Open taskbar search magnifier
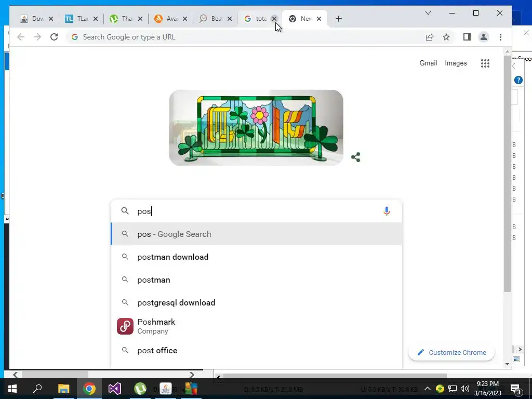This screenshot has height=399, width=532. (37, 389)
